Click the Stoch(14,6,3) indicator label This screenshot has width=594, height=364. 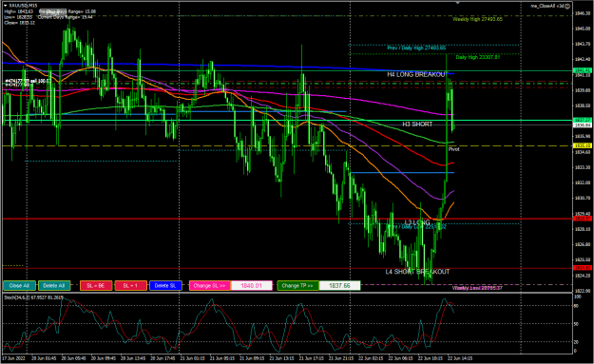point(33,297)
